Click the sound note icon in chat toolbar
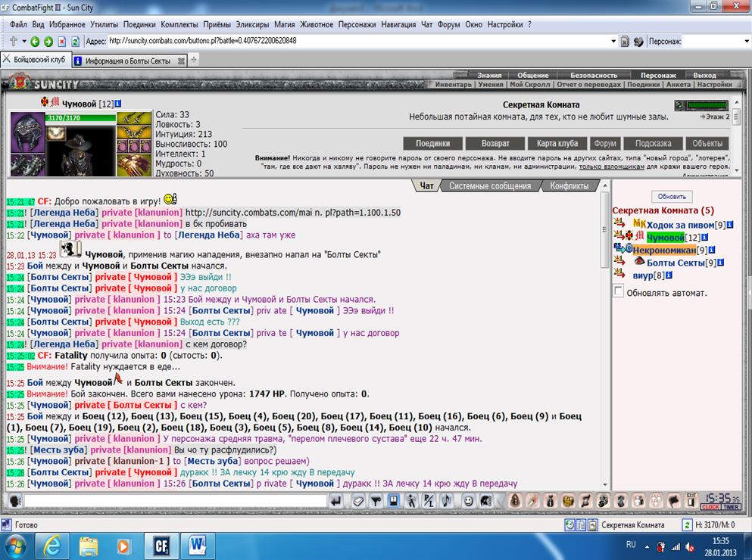The width and height of the screenshot is (752, 560). click(446, 501)
